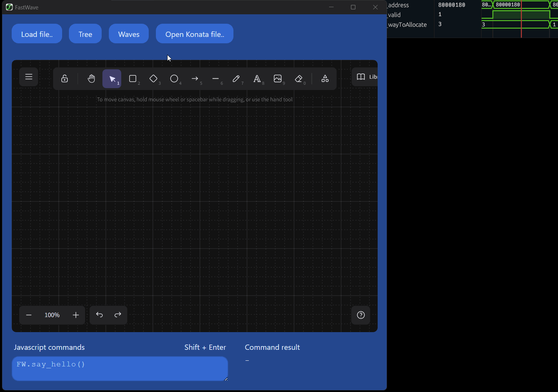Click the FastWave app icon in title bar
This screenshot has height=392, width=558.
click(9, 7)
